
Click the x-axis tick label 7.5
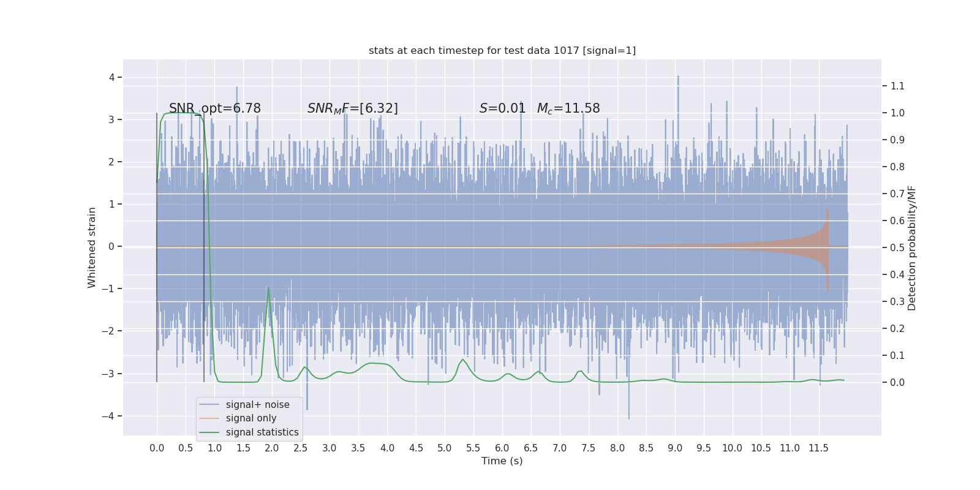pyautogui.click(x=589, y=448)
